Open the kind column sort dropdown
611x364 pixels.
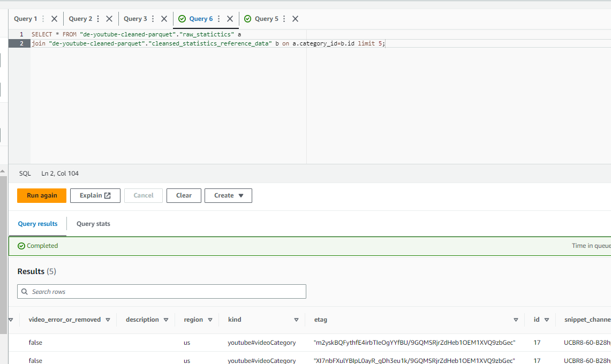coord(296,320)
